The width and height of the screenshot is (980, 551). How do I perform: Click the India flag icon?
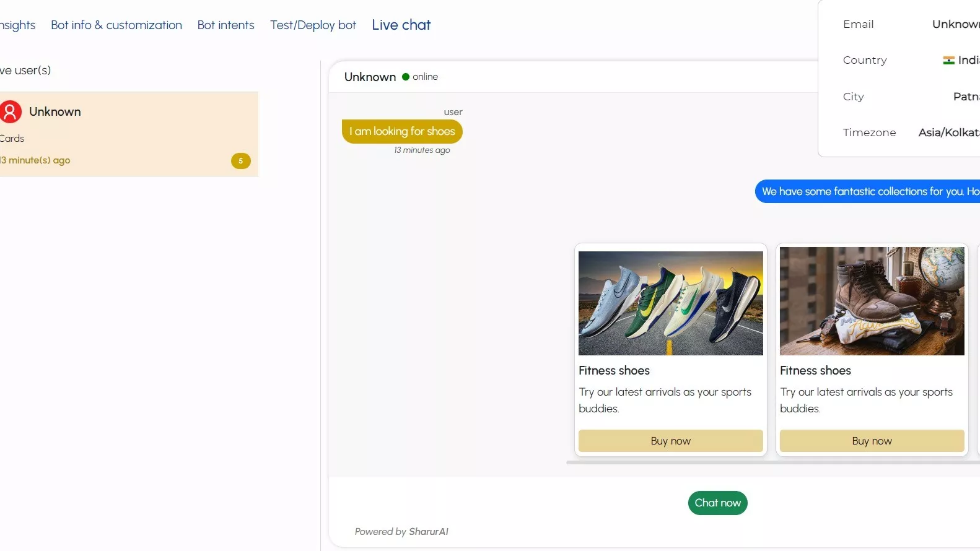[948, 60]
